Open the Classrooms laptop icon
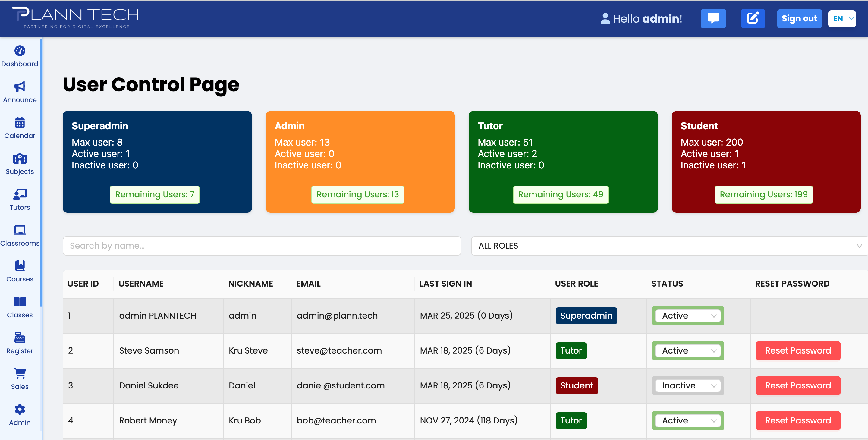This screenshot has width=868, height=440. pos(20,230)
